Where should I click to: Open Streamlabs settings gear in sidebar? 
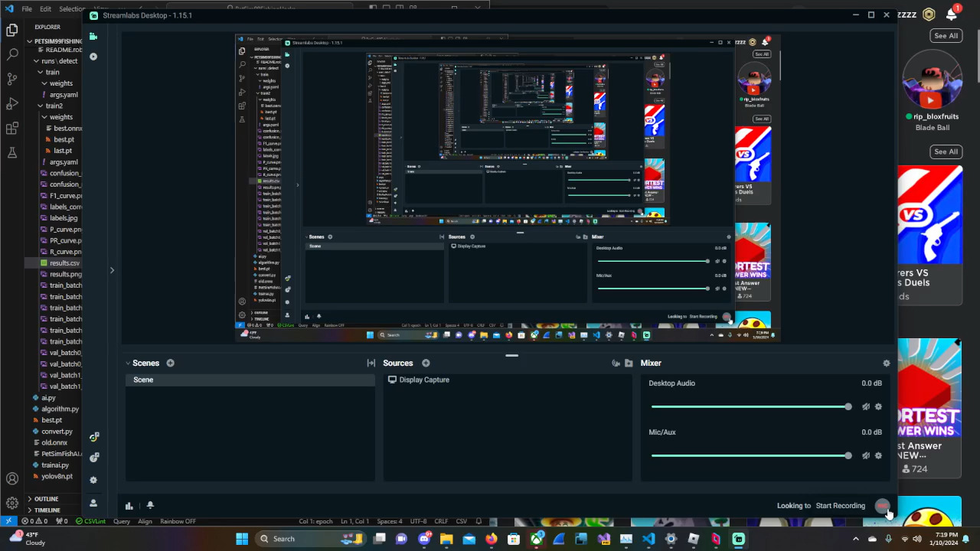pos(93,480)
